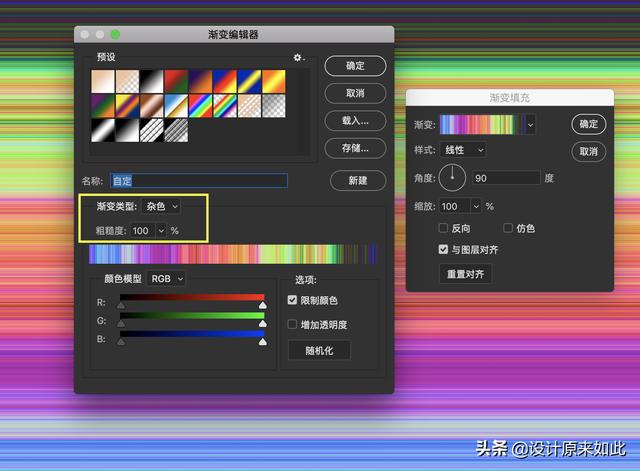Uncheck the 限制颜色 checkbox
640x471 pixels.
[292, 300]
